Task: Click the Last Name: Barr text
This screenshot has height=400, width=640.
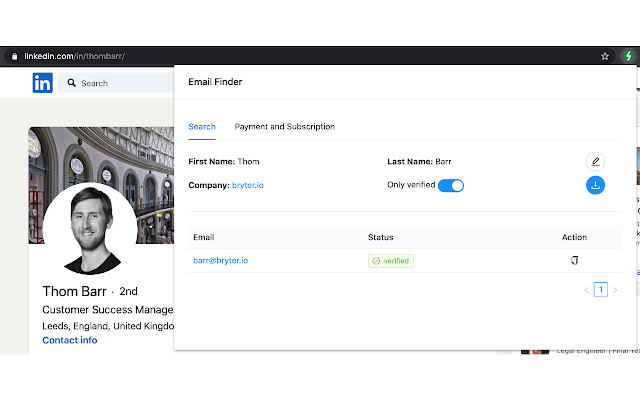Action: click(419, 162)
